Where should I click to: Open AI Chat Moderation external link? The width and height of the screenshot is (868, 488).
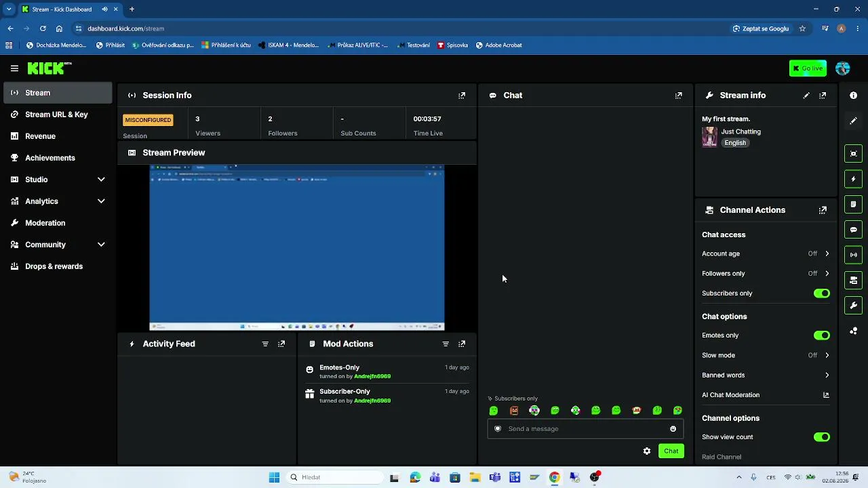826,395
